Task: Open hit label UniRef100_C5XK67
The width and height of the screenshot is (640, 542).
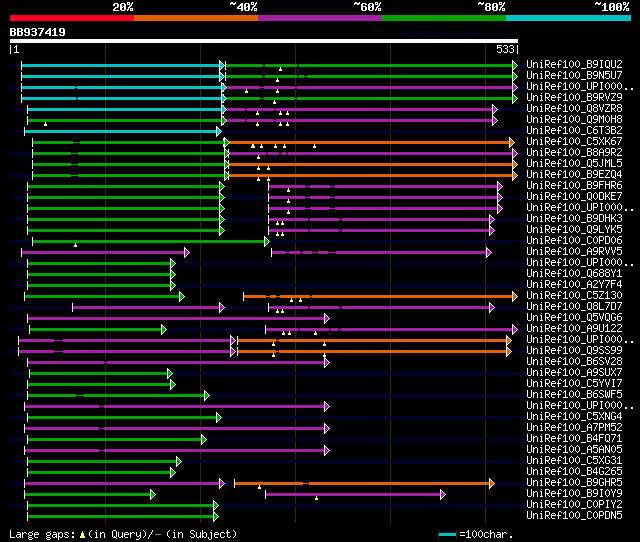Action: [x=574, y=142]
